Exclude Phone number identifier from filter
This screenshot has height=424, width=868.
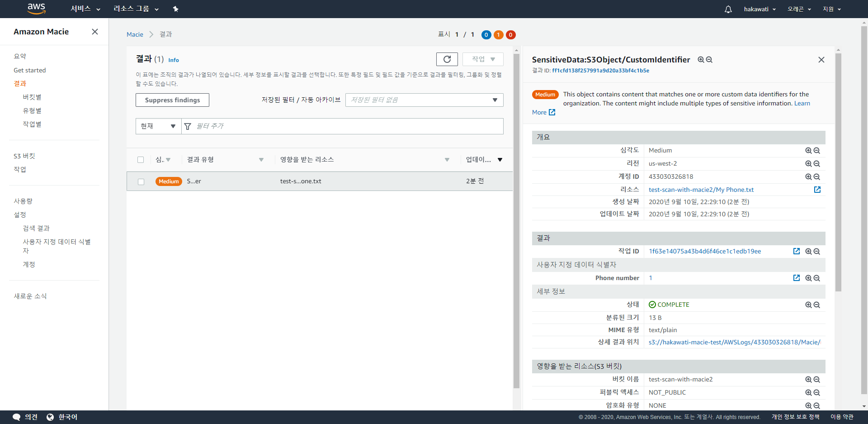pyautogui.click(x=817, y=278)
